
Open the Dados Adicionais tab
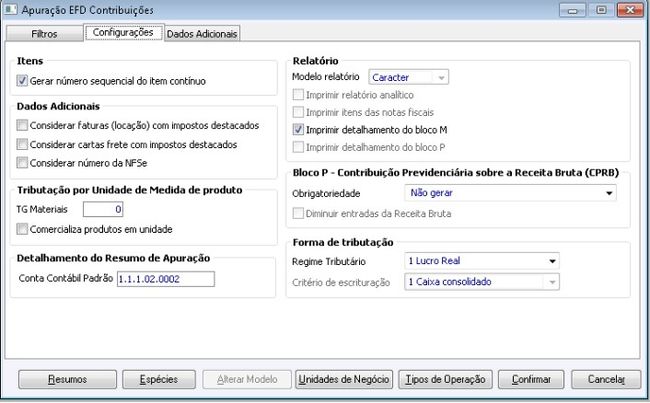point(202,34)
